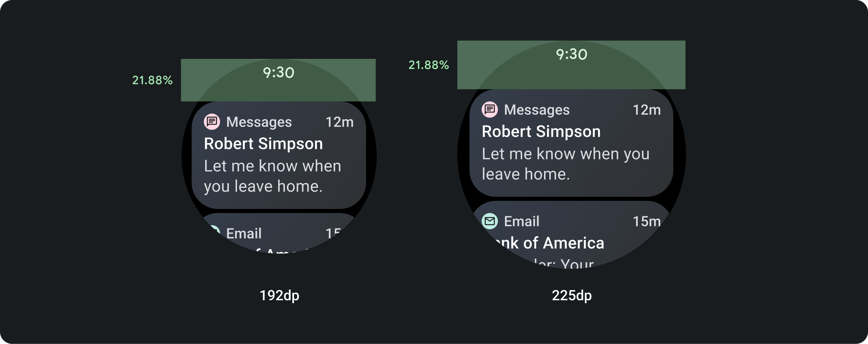Screen dimensions: 868x344
Task: Click the pink Messages icon on the 225dp watch
Action: (490, 110)
